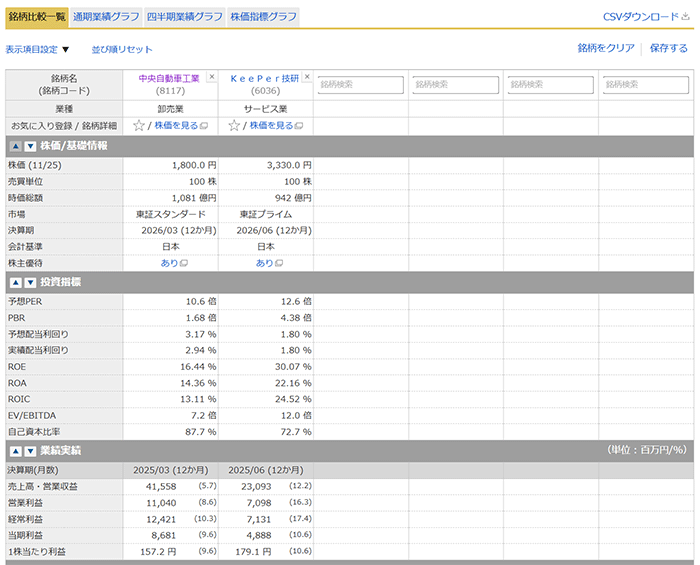The width and height of the screenshot is (700, 565).
Task: Open the 四半期業績グラフ tab
Action: (184, 17)
